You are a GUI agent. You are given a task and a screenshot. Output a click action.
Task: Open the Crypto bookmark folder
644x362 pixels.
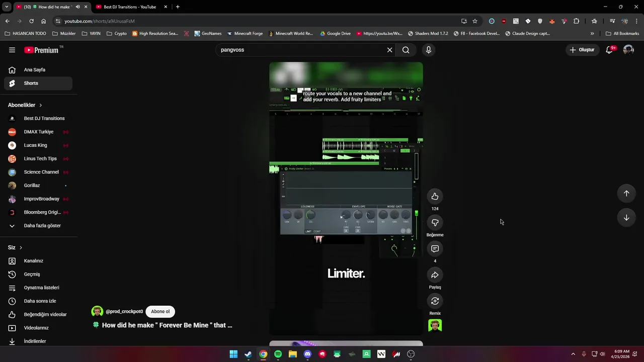(116, 34)
